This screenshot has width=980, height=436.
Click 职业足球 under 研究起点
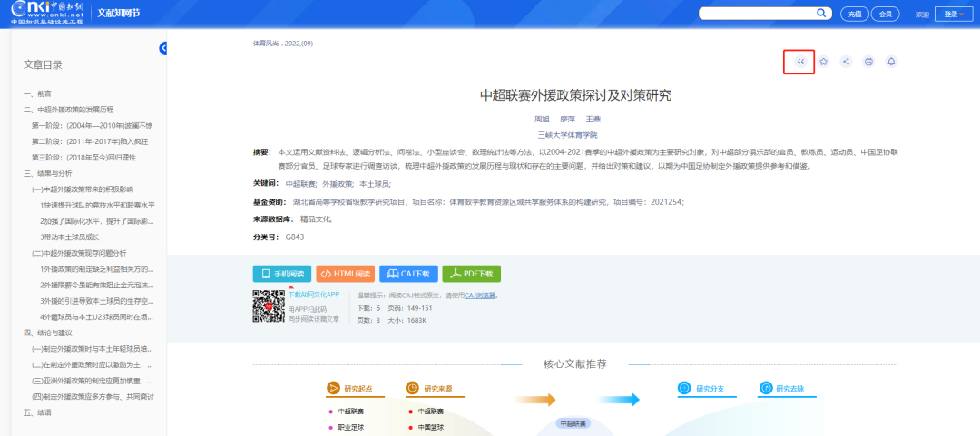pyautogui.click(x=350, y=427)
